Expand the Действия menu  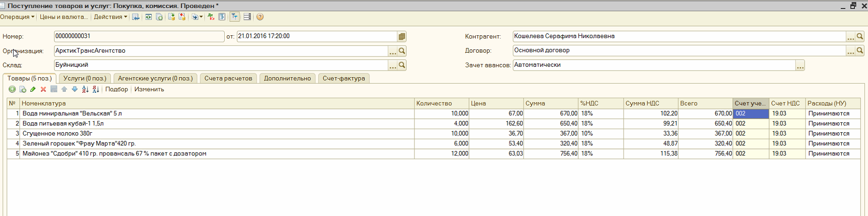[110, 17]
